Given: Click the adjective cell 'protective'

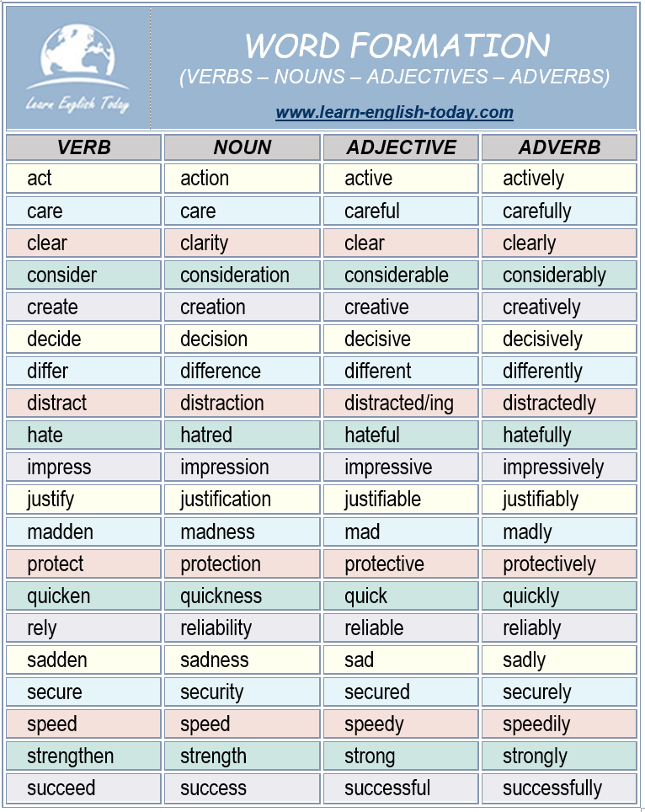Looking at the screenshot, I should [x=401, y=564].
